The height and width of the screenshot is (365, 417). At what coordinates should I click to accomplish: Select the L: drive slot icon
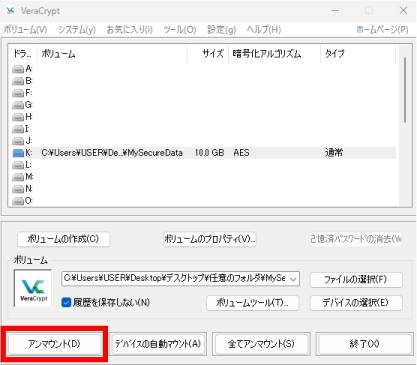18,165
